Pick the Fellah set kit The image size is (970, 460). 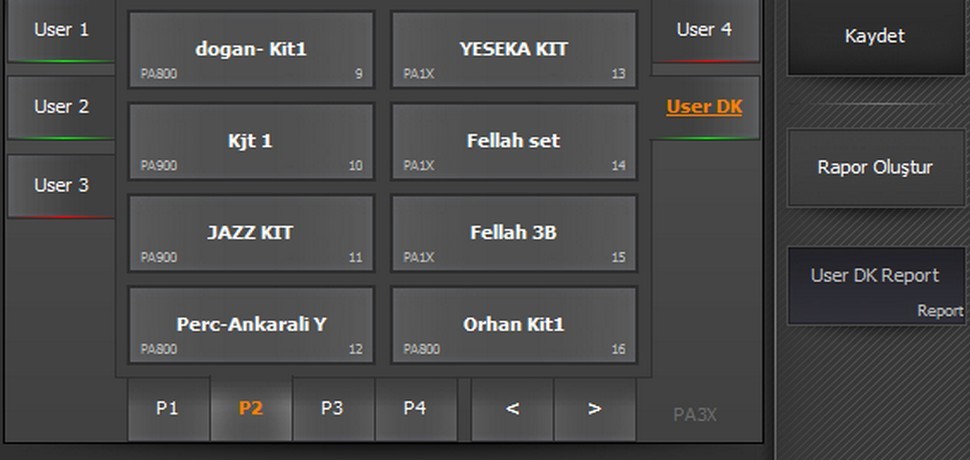(514, 142)
